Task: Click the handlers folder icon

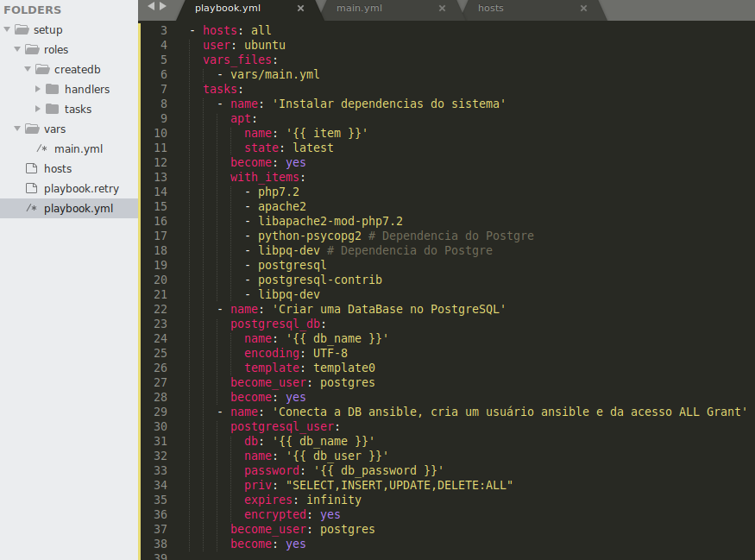Action: (x=52, y=89)
